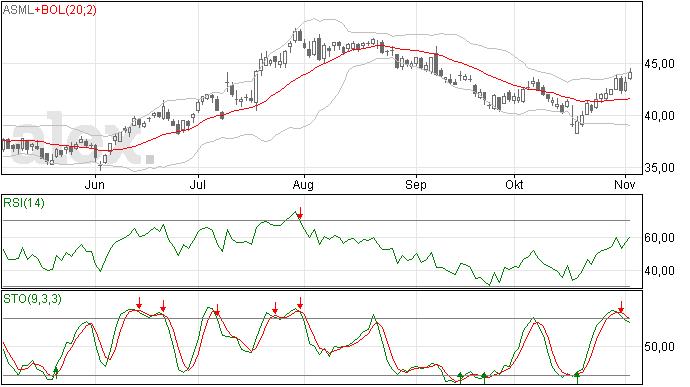Click the ASML ticker label
Viewport: 690px width, 387px height.
(x=18, y=10)
